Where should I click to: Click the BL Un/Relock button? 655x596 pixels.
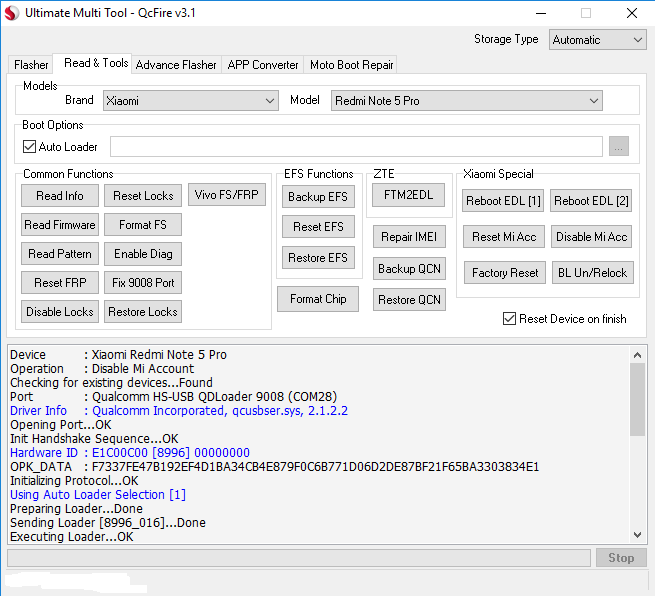(x=592, y=273)
